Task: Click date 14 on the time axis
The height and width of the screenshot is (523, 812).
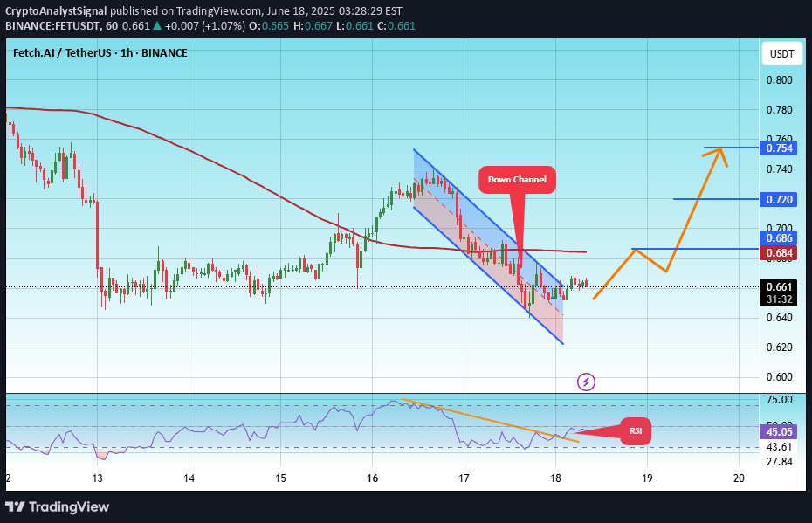Action: [189, 478]
